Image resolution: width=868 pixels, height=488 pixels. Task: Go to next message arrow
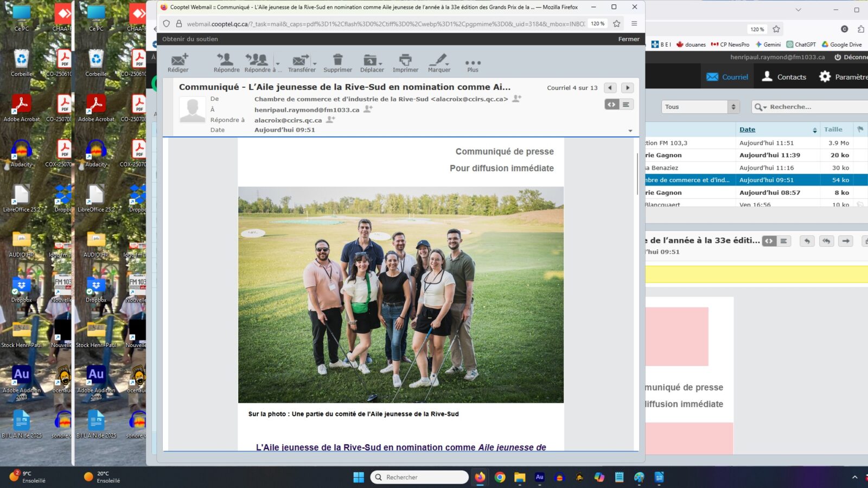tap(628, 88)
